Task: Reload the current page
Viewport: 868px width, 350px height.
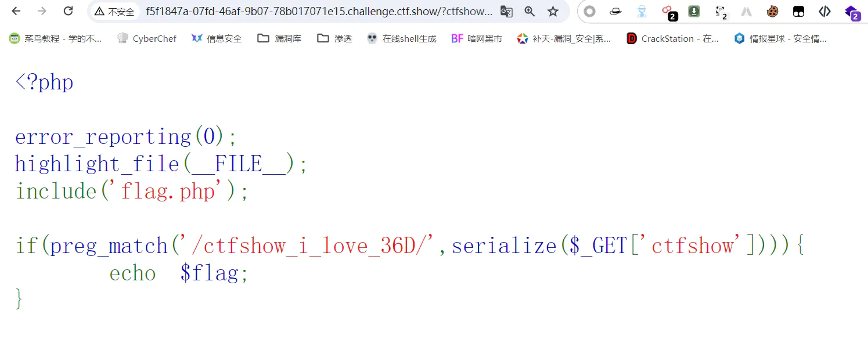Action: [68, 11]
